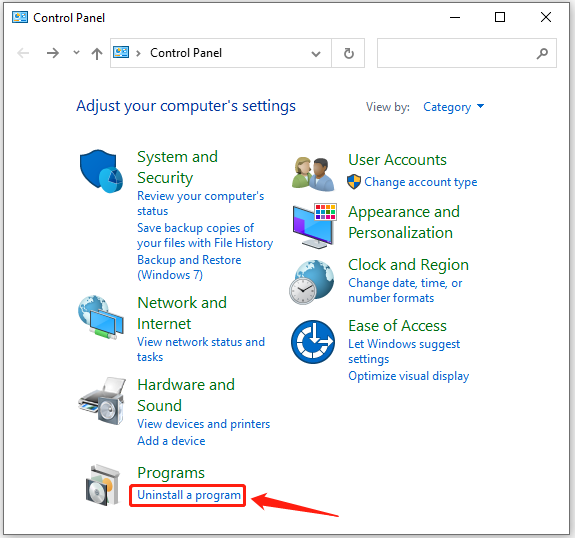The width and height of the screenshot is (575, 538).
Task: Click the Programs disc box icon
Action: point(103,485)
